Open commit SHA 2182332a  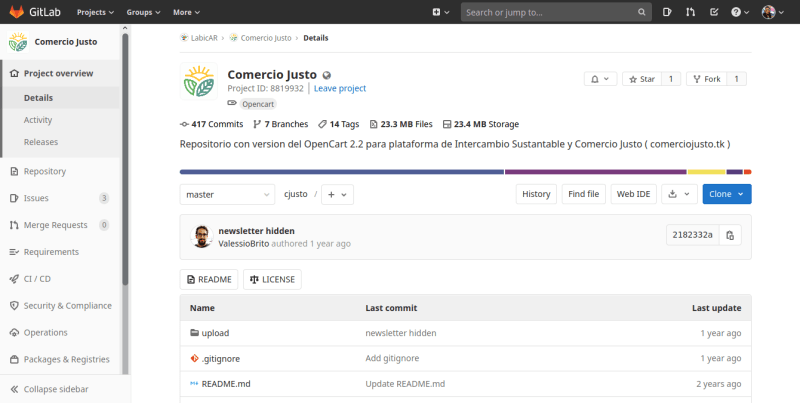[692, 235]
